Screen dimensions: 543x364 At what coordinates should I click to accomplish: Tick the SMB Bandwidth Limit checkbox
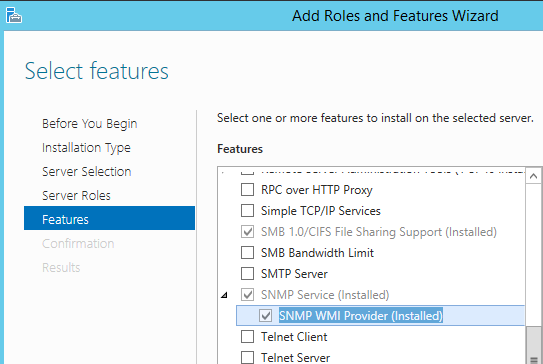(247, 253)
